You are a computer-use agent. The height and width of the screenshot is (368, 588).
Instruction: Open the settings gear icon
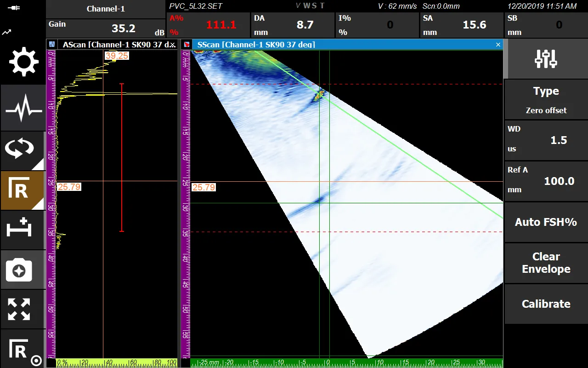click(23, 63)
